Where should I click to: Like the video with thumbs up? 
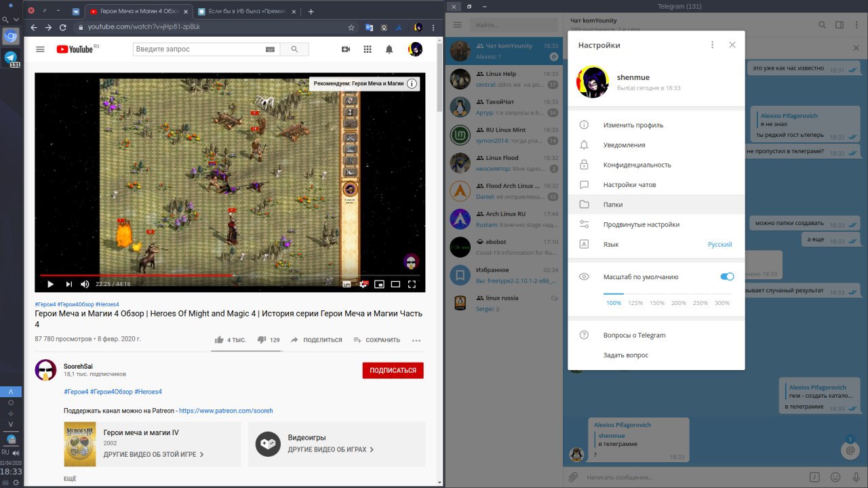click(229, 340)
